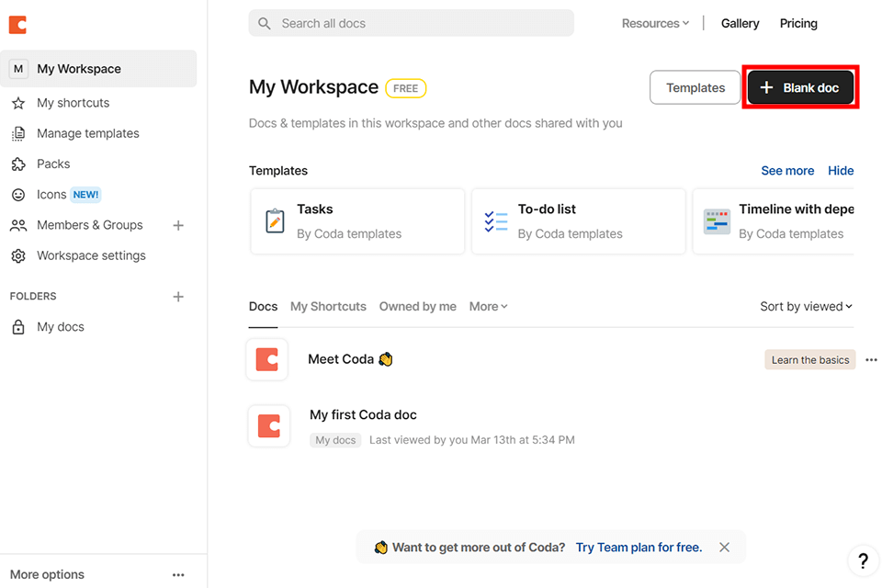This screenshot has width=882, height=588.
Task: Open More options ellipsis in sidebar
Action: pyautogui.click(x=178, y=575)
